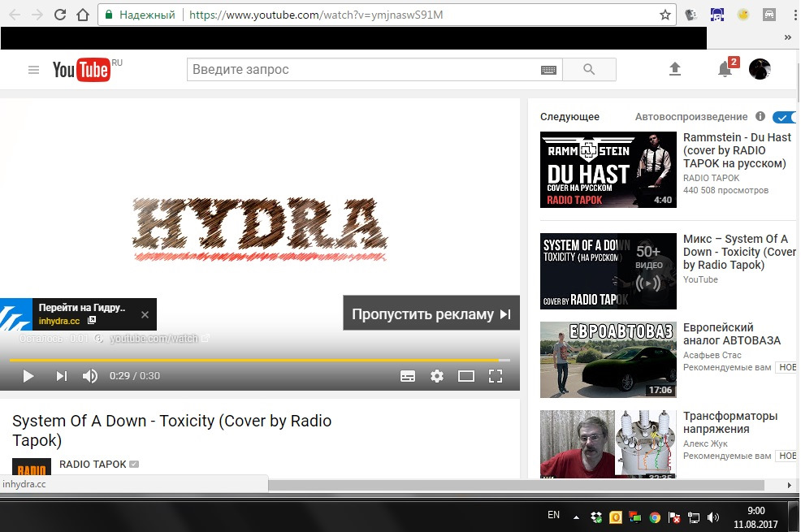Click the search query input field
The width and height of the screenshot is (801, 532).
362,70
